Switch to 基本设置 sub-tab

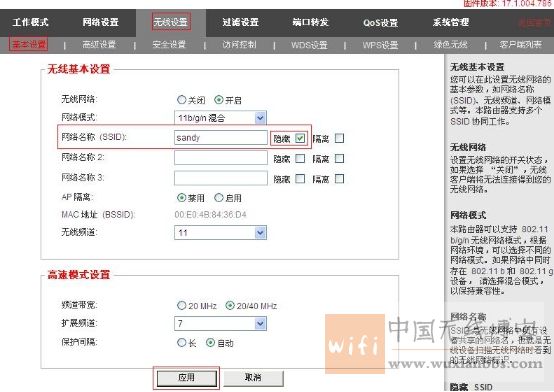(x=29, y=45)
